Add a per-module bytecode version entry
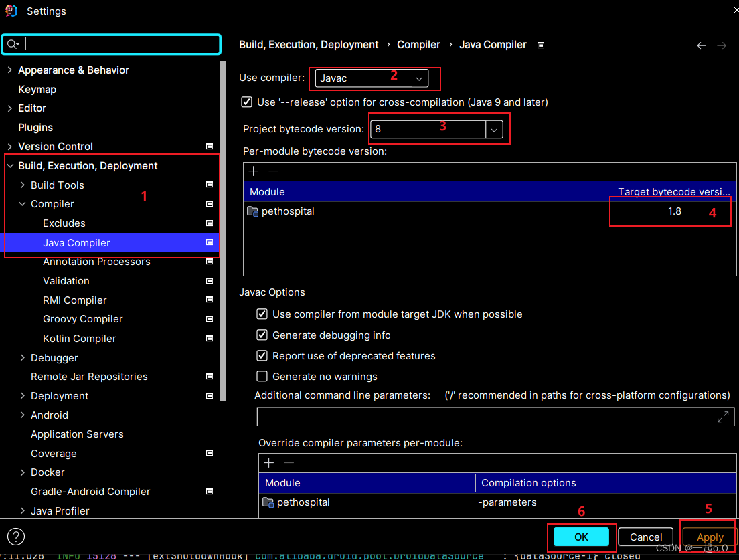The width and height of the screenshot is (739, 560). click(x=254, y=171)
